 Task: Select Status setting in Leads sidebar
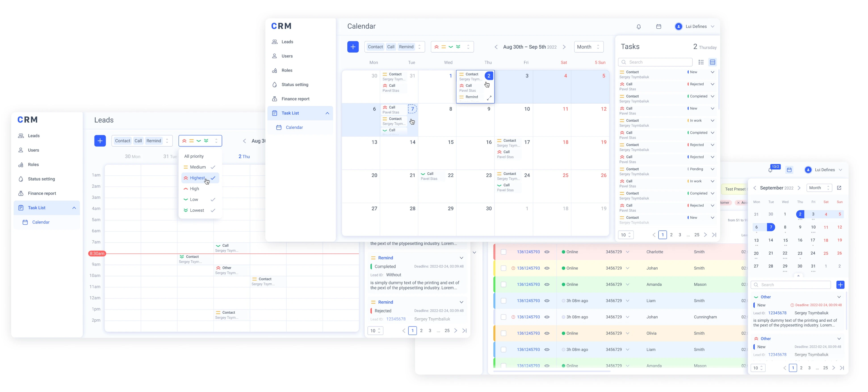(41, 179)
